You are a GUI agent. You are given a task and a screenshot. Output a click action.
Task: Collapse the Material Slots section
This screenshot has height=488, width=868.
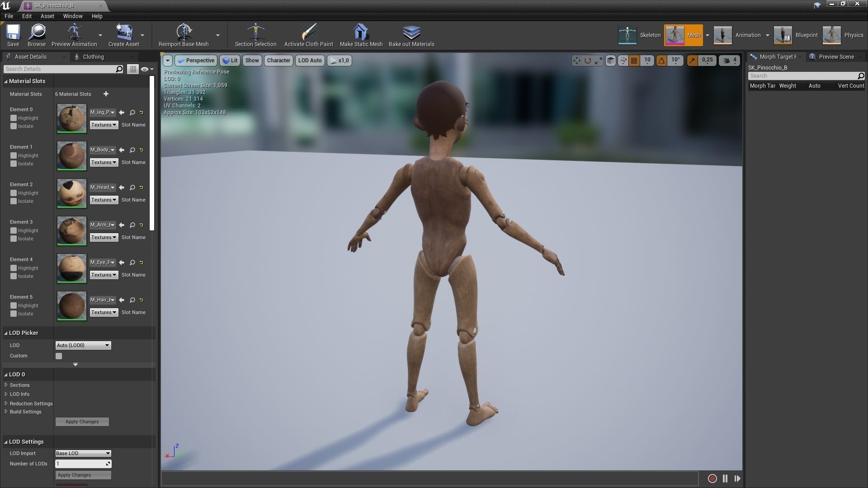click(x=6, y=81)
